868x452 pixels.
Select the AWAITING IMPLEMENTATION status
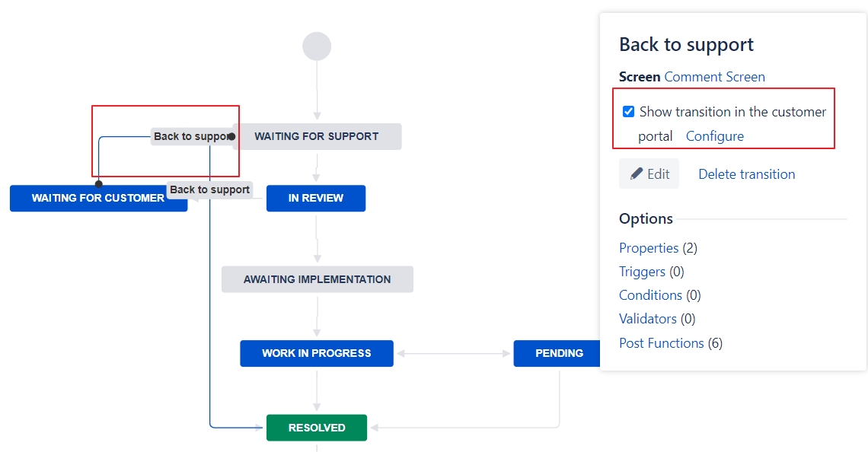coord(318,279)
